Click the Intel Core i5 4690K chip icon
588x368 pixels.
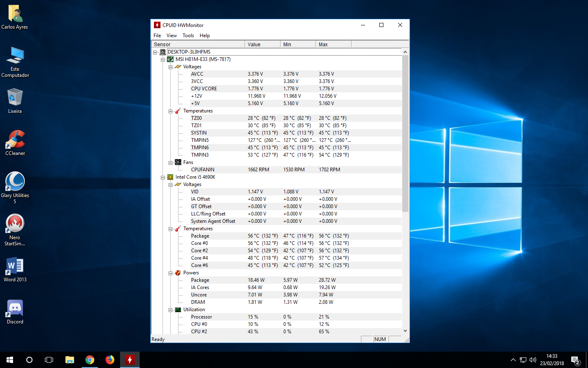pos(170,177)
